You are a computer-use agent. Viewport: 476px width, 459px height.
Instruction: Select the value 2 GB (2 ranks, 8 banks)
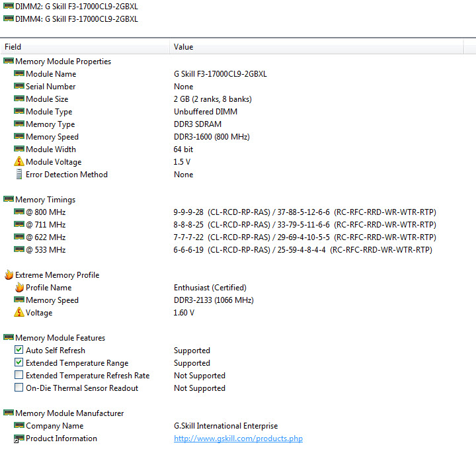(213, 99)
